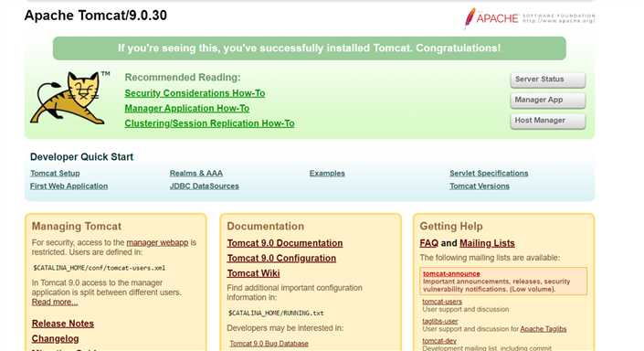The width and height of the screenshot is (644, 351).
Task: Open Servlet Specifications link
Action: (489, 174)
